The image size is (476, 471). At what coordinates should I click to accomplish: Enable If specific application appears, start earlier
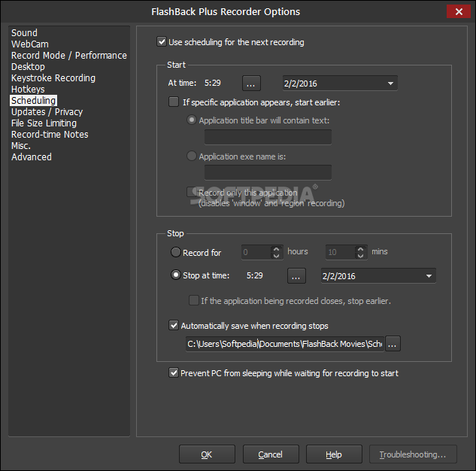pos(174,102)
